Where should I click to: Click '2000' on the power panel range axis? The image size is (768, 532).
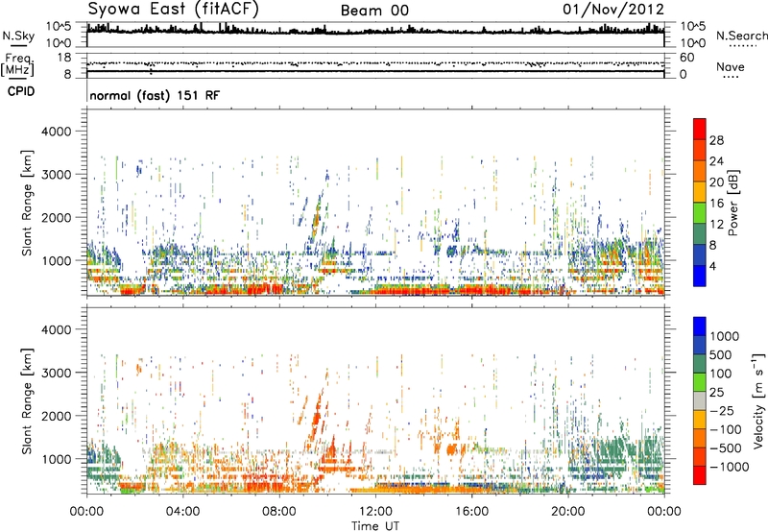click(56, 218)
